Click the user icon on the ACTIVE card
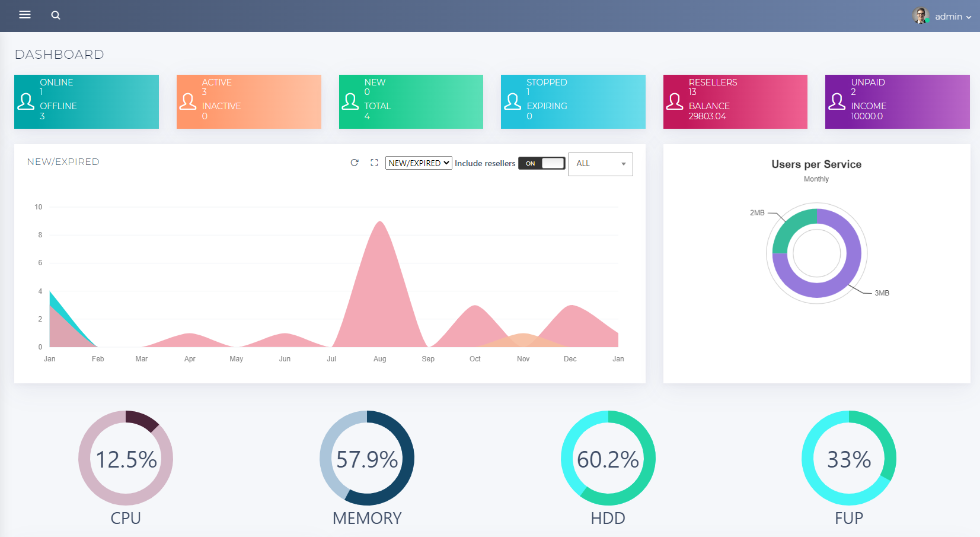The height and width of the screenshot is (537, 980). [x=189, y=101]
